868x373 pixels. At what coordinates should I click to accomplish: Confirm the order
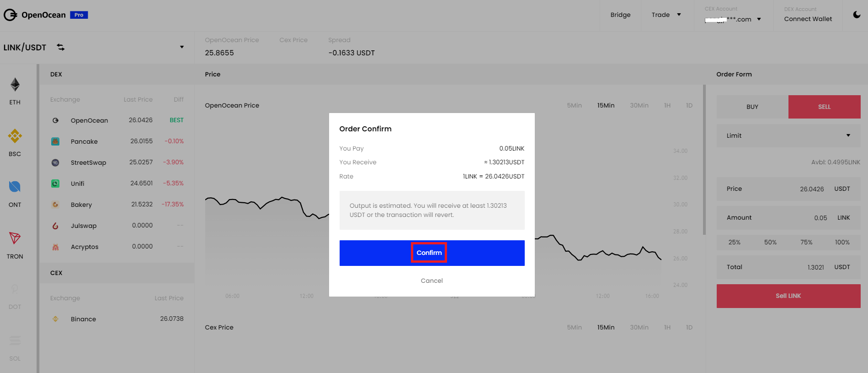432,253
